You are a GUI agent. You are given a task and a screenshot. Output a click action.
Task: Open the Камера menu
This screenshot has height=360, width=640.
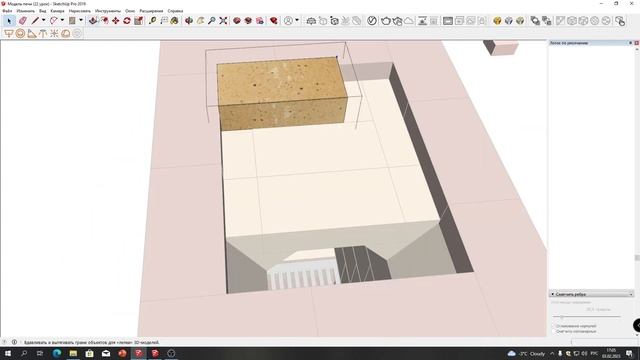(57, 11)
